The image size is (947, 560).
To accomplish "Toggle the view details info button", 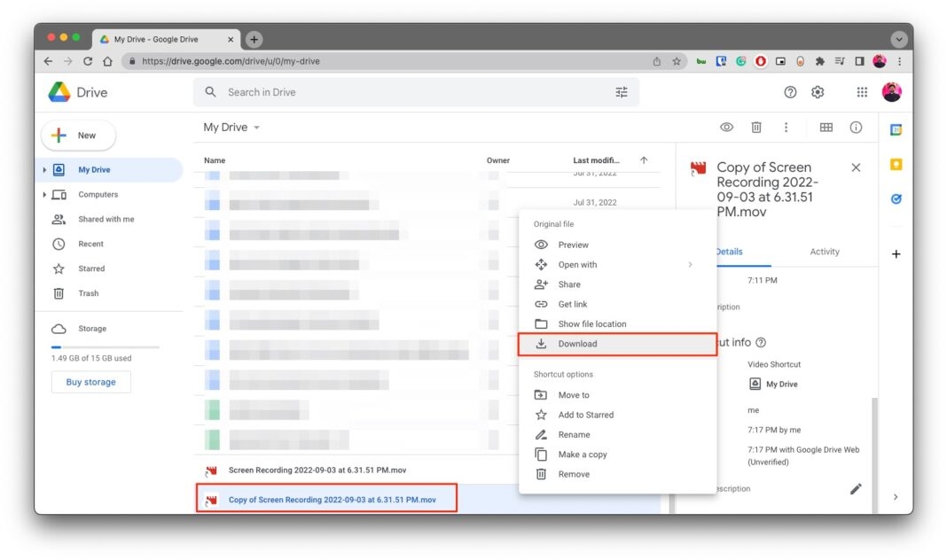I will click(856, 128).
